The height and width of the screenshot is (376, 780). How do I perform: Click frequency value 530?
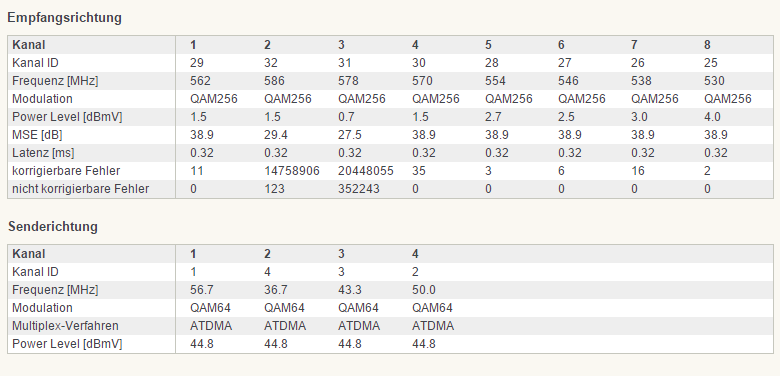pos(714,81)
